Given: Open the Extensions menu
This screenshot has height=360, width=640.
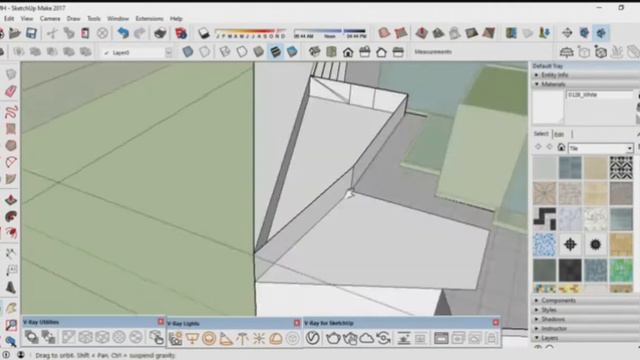Looking at the screenshot, I should click(149, 19).
